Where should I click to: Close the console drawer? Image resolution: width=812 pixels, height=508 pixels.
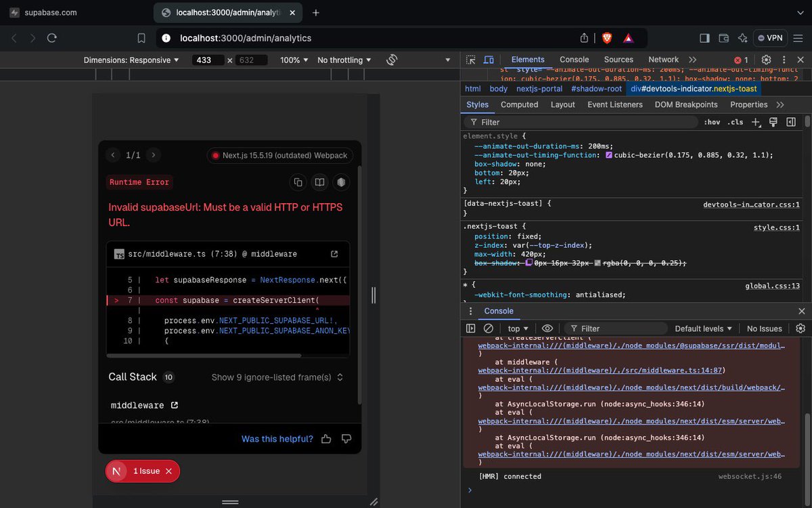click(x=802, y=311)
